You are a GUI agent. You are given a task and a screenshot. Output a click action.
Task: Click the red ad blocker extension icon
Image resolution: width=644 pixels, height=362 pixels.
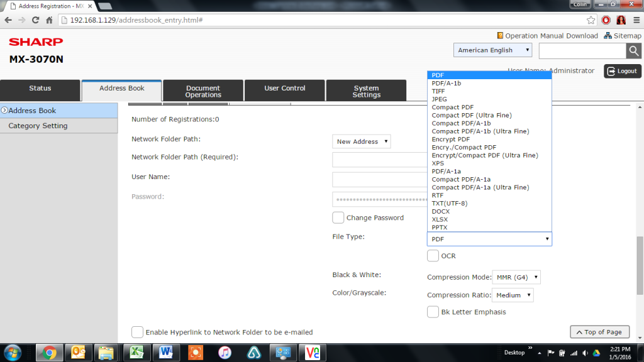pos(606,19)
